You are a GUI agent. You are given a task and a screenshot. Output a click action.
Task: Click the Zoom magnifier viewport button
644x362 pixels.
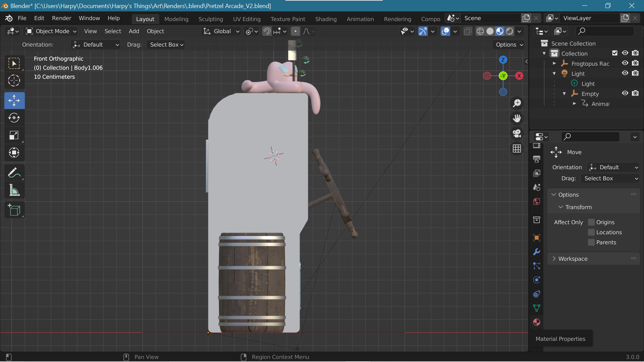pyautogui.click(x=517, y=103)
